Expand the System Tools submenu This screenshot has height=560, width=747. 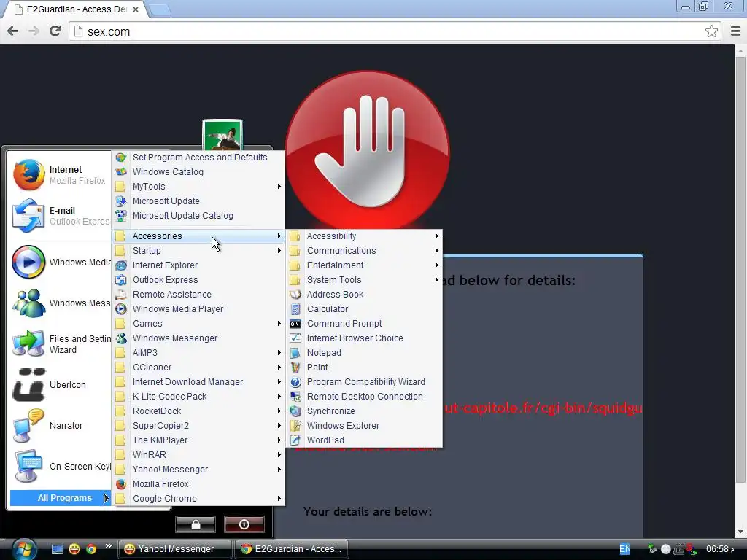point(364,280)
